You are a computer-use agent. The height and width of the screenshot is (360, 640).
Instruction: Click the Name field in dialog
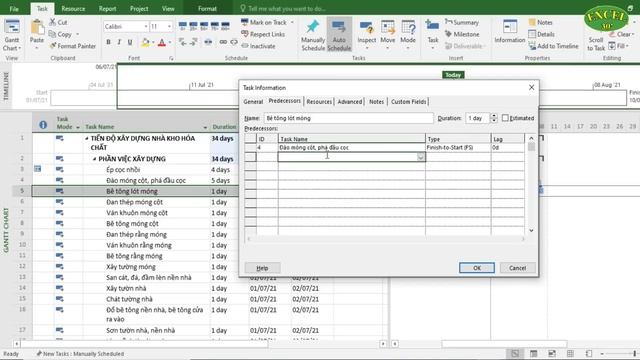[x=348, y=118]
